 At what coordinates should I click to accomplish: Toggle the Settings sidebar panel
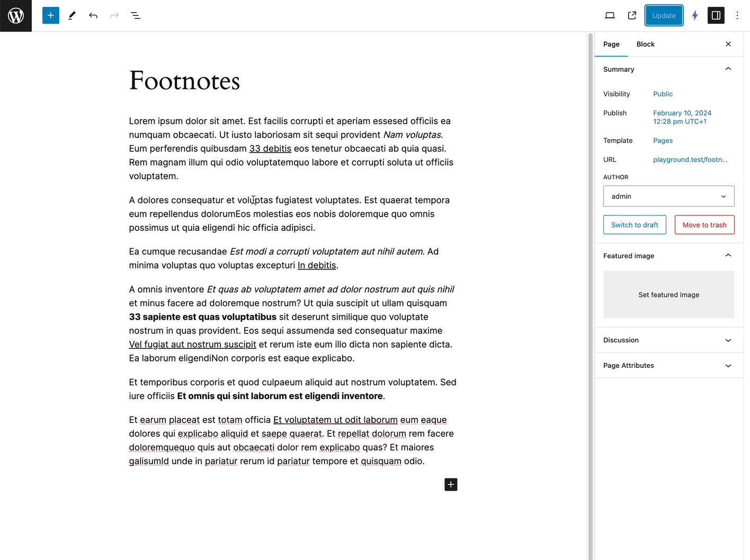click(x=716, y=16)
